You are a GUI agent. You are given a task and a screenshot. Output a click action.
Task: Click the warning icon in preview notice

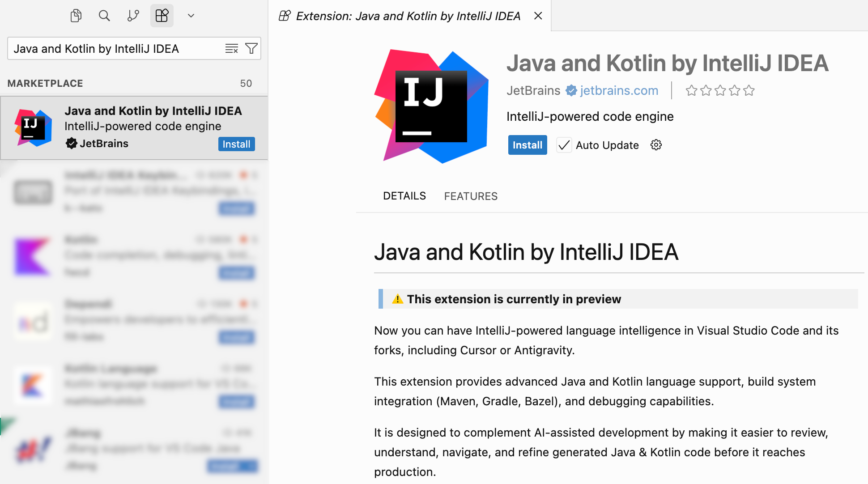tap(397, 299)
